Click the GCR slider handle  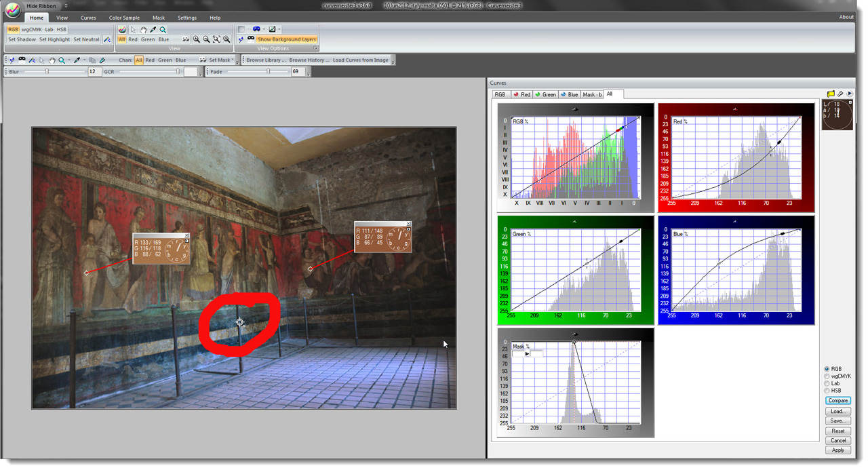click(x=178, y=71)
